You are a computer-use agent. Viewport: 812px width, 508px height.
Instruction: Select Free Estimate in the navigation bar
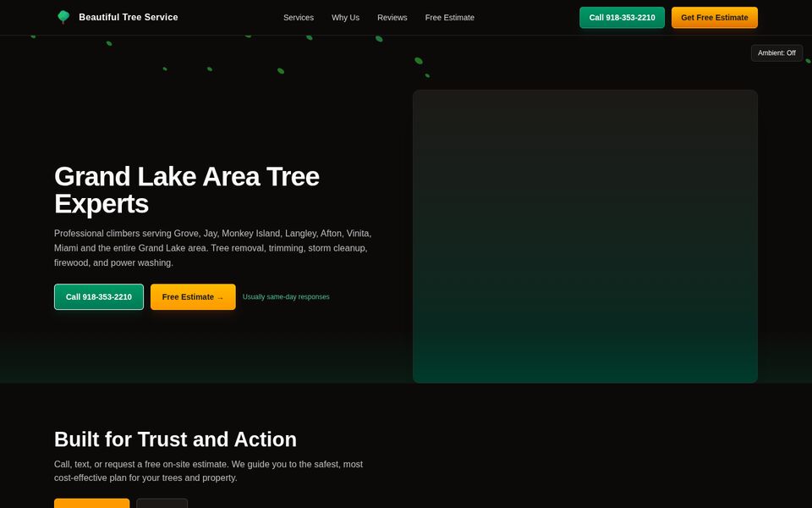point(449,18)
